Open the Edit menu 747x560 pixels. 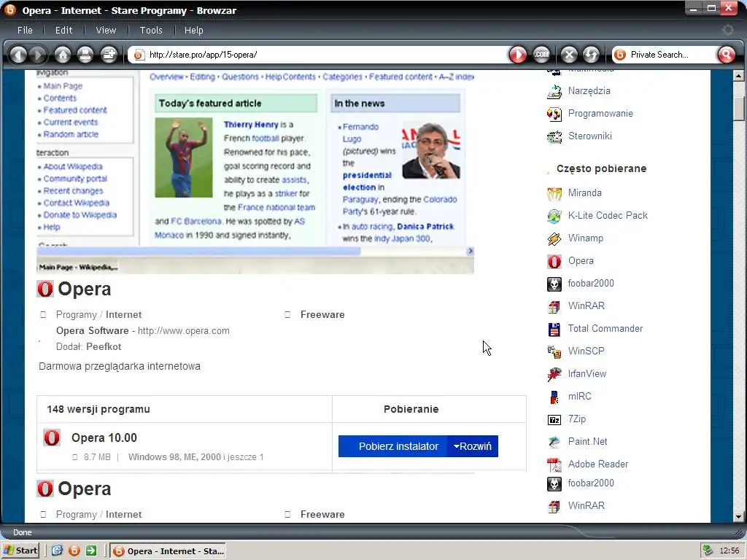63,30
